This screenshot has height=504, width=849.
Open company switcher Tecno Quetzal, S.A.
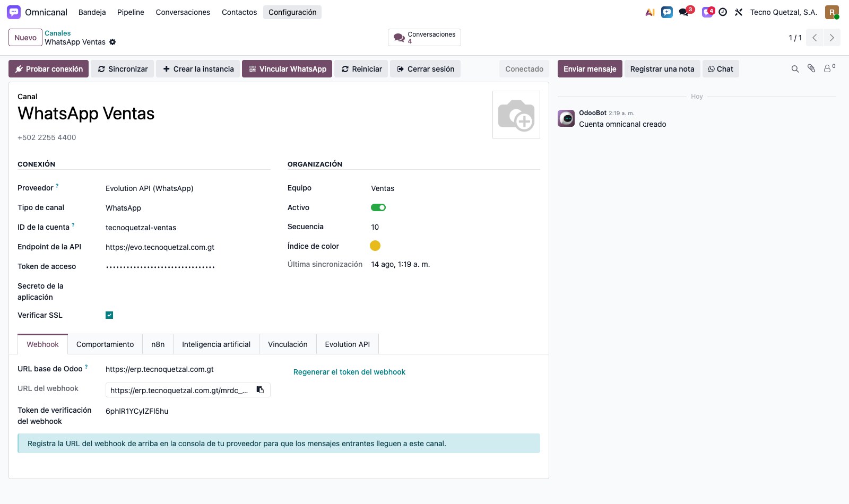[x=784, y=12]
